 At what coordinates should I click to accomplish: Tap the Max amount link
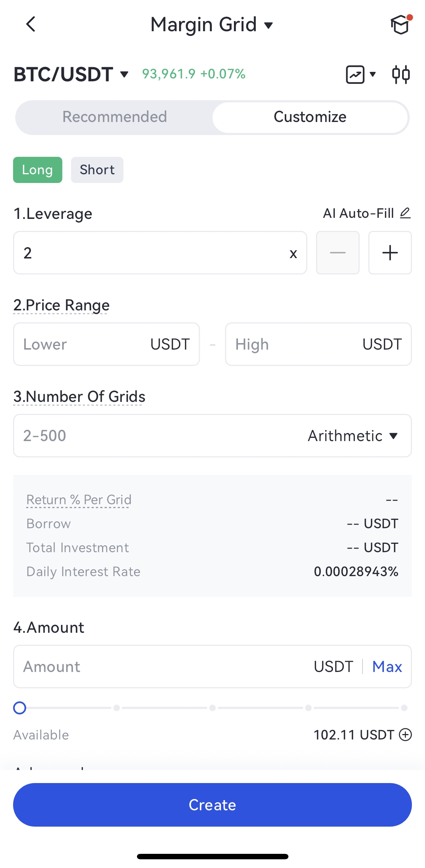pos(387,667)
